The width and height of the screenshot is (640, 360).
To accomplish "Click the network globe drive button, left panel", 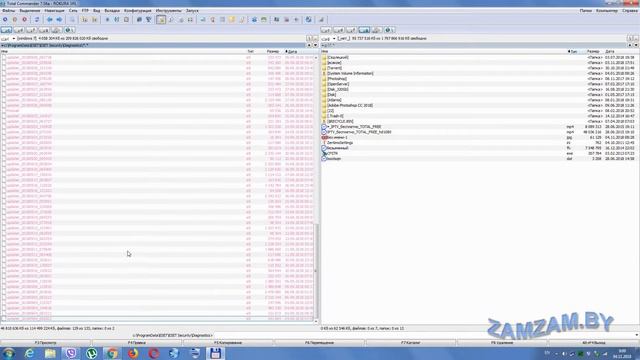I will [69, 30].
